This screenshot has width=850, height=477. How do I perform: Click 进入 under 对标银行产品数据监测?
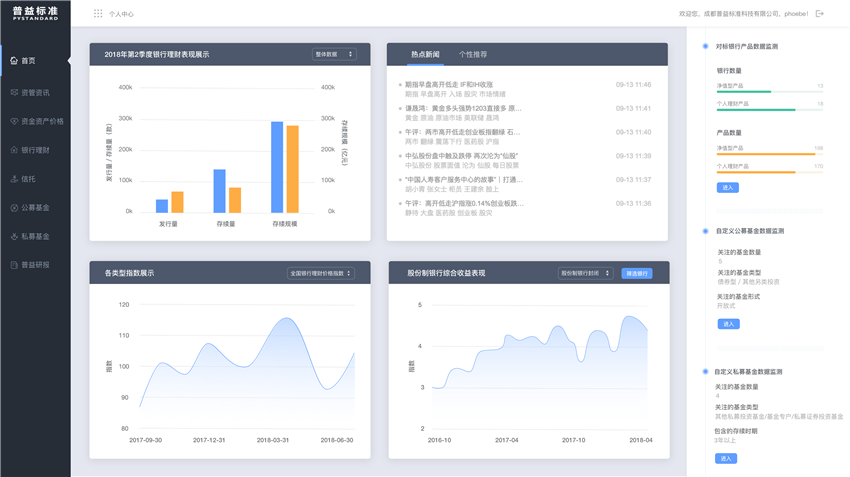(728, 188)
